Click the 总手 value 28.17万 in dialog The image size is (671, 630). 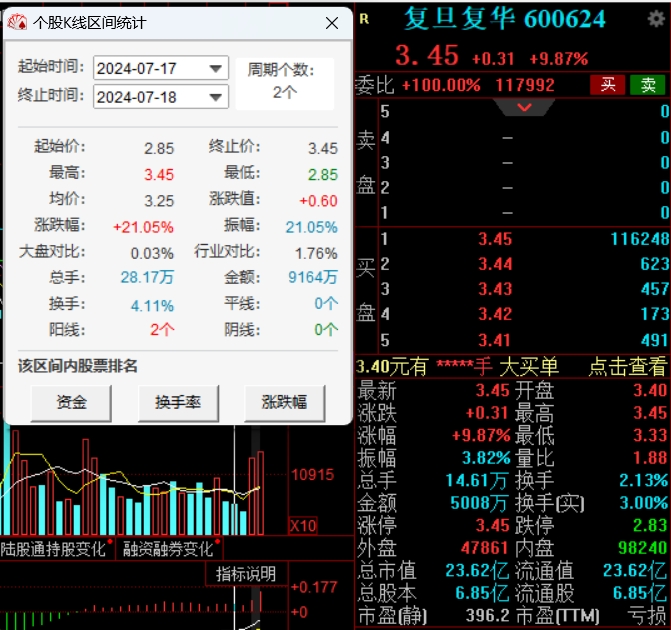point(147,277)
